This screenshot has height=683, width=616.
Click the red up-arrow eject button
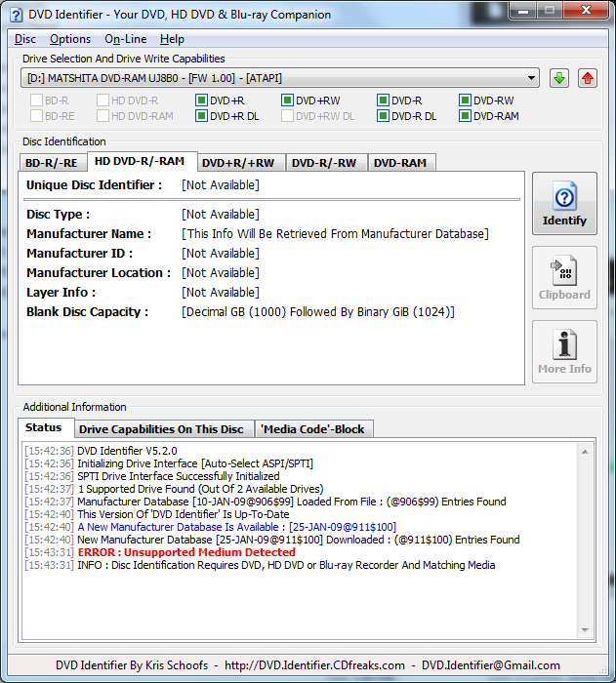(588, 78)
